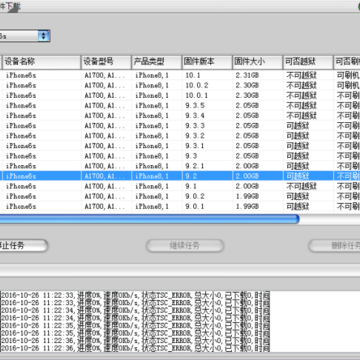This screenshot has height=360, width=360.
Task: Select the firmware row version 9.3
Action: coord(180,156)
